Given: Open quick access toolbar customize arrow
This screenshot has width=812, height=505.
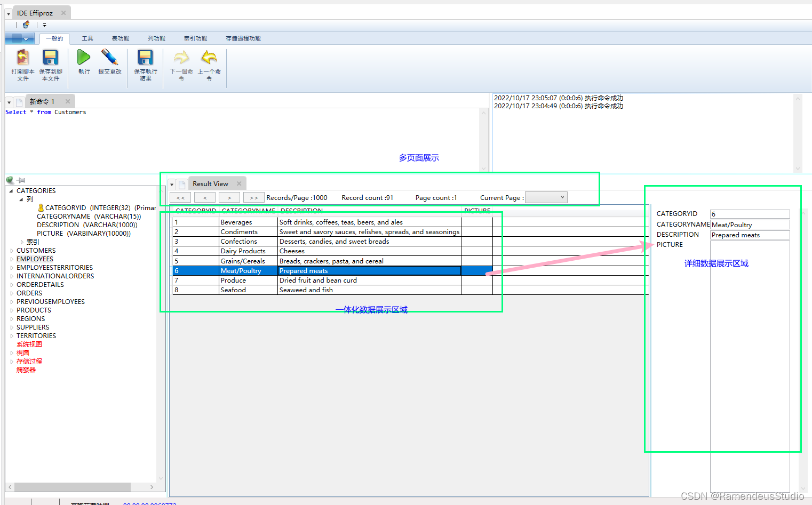Looking at the screenshot, I should (45, 25).
